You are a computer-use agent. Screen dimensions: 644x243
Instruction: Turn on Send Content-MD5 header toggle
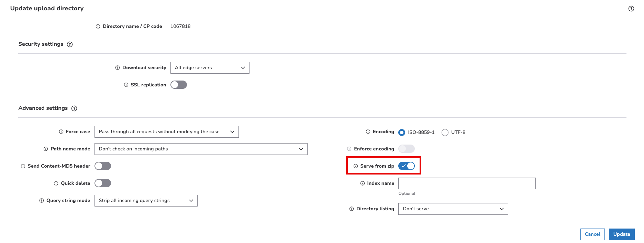103,166
